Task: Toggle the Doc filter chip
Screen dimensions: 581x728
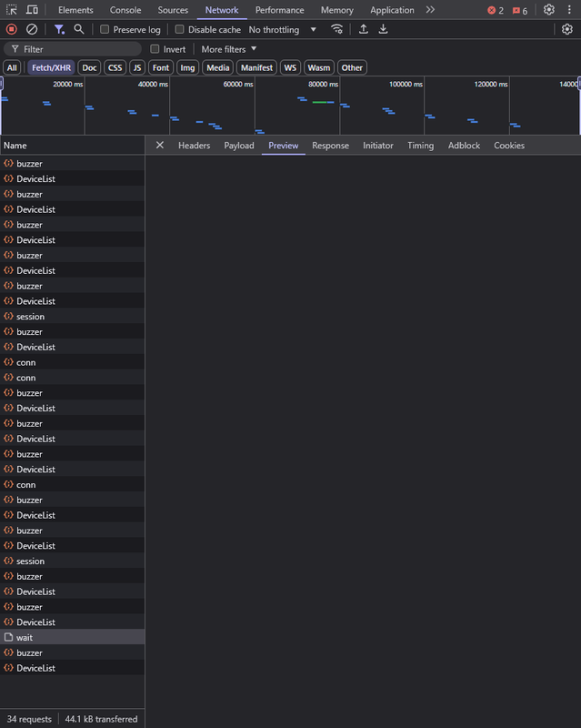Action: coord(89,67)
